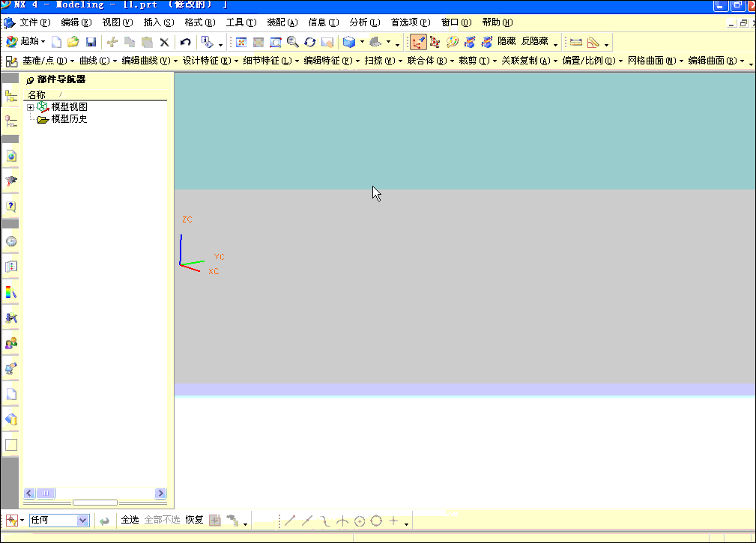This screenshot has width=756, height=543.
Task: Click the measure angle icon
Action: pos(593,42)
